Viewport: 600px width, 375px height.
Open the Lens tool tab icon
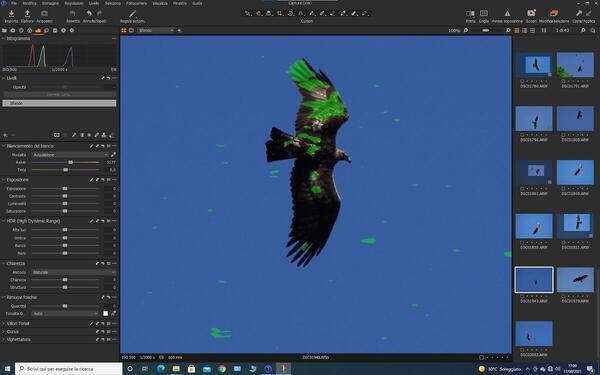[x=21, y=30]
